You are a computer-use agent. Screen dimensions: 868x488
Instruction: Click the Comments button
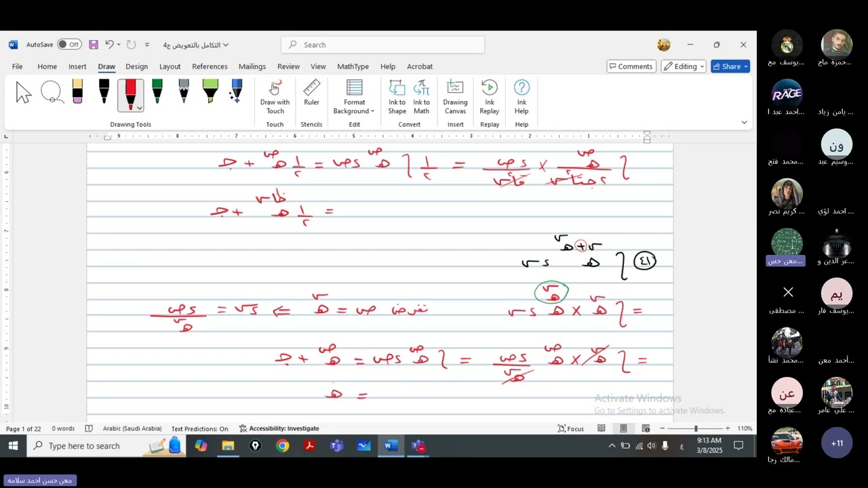[x=631, y=66]
